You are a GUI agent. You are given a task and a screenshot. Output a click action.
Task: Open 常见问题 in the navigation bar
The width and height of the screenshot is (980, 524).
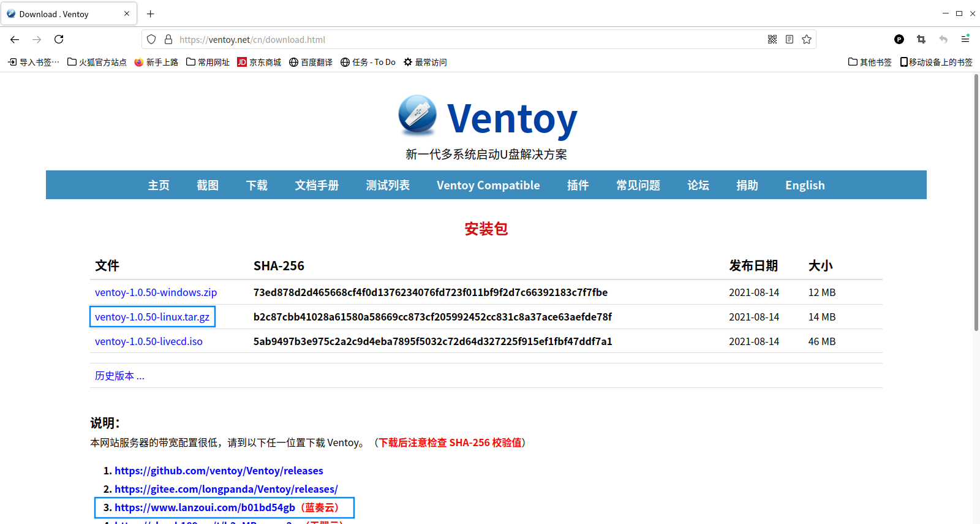pos(638,185)
